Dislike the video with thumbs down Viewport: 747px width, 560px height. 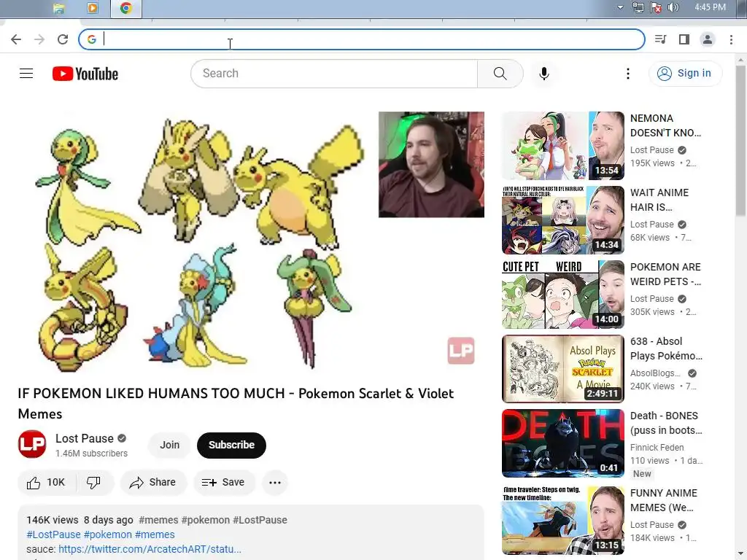[x=93, y=483]
